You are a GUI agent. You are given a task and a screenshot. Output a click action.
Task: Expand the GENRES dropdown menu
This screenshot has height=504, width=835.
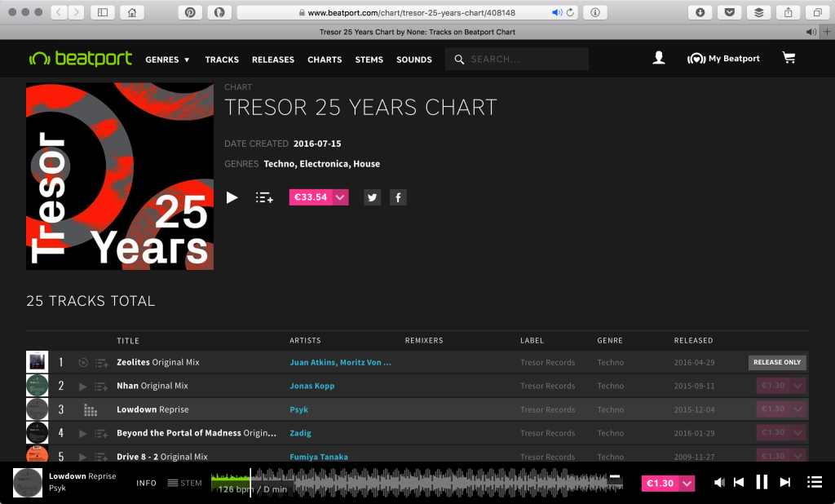click(167, 60)
